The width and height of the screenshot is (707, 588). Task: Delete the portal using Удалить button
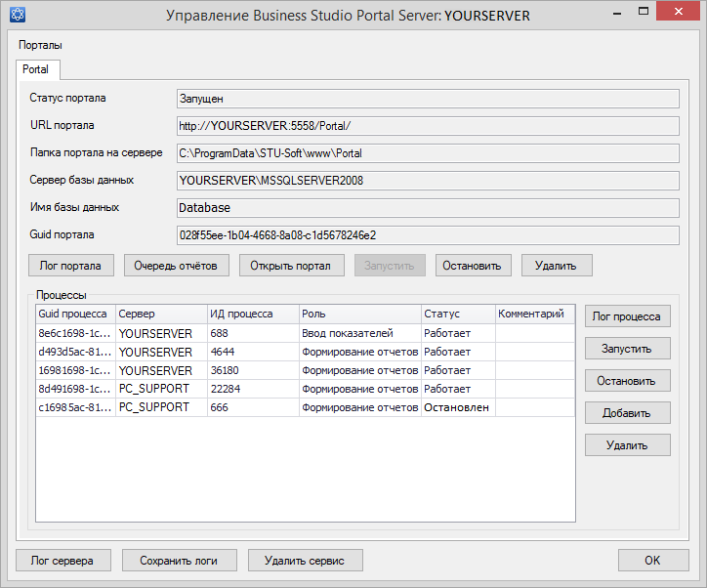pos(557,265)
